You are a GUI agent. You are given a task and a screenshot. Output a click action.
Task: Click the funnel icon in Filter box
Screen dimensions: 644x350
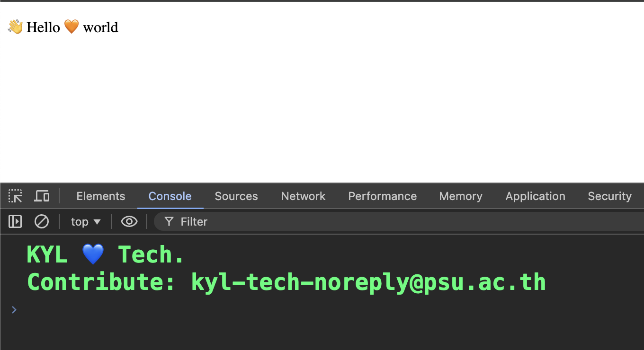tap(169, 222)
